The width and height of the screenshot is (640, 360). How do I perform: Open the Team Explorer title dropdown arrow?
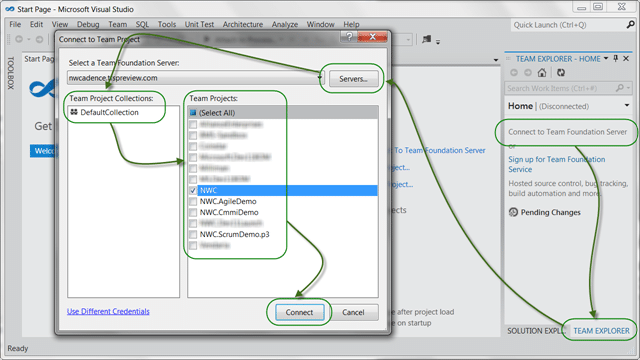(x=606, y=58)
